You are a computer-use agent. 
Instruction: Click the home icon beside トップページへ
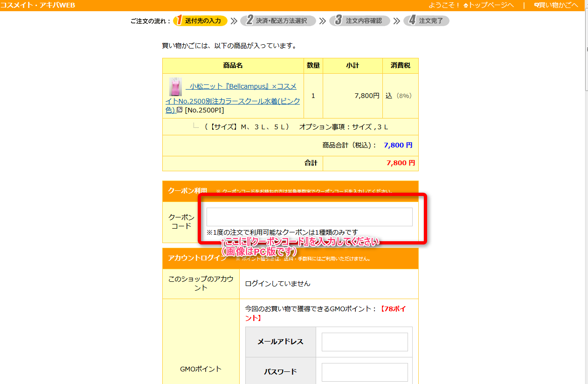[x=465, y=5]
